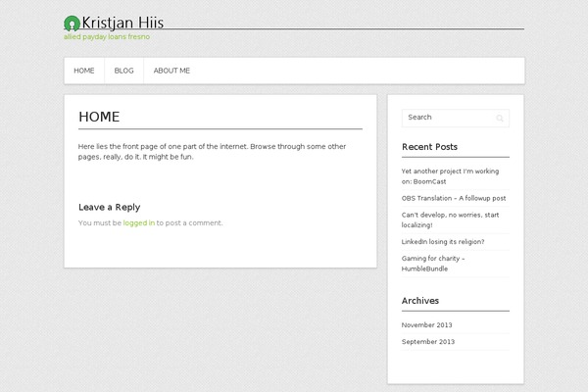Image resolution: width=588 pixels, height=392 pixels.
Task: Open the allied payday loans fresno link
Action: tap(107, 37)
